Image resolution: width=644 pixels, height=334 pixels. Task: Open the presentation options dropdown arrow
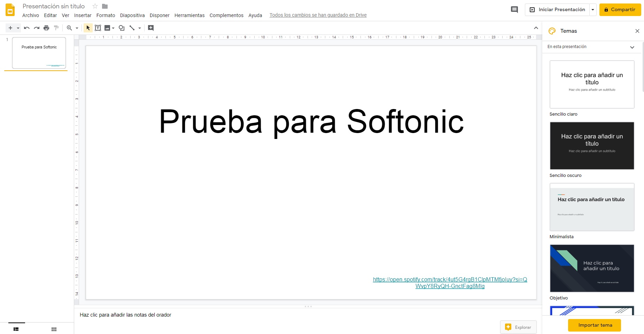tap(593, 10)
